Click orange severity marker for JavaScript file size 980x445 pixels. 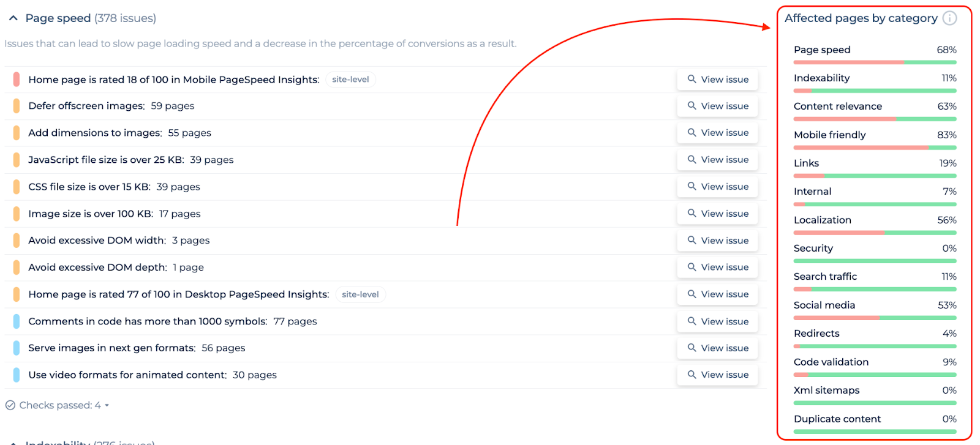tap(16, 160)
